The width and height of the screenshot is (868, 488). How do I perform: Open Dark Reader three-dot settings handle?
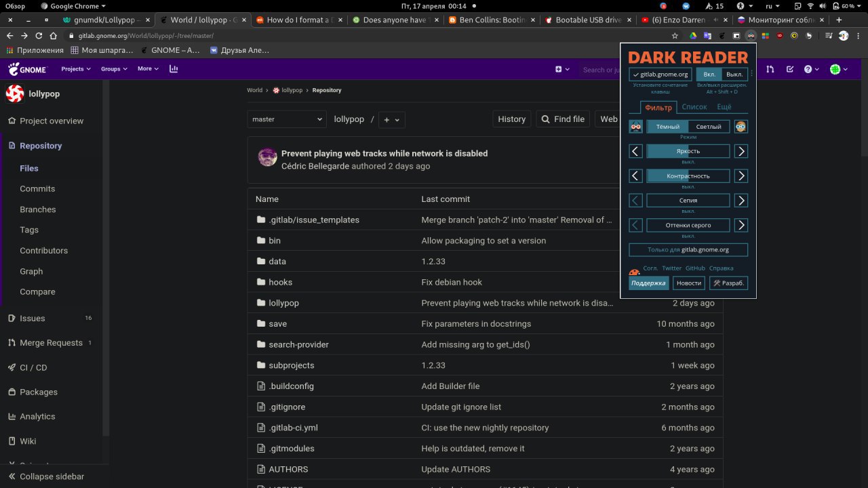[x=751, y=73]
